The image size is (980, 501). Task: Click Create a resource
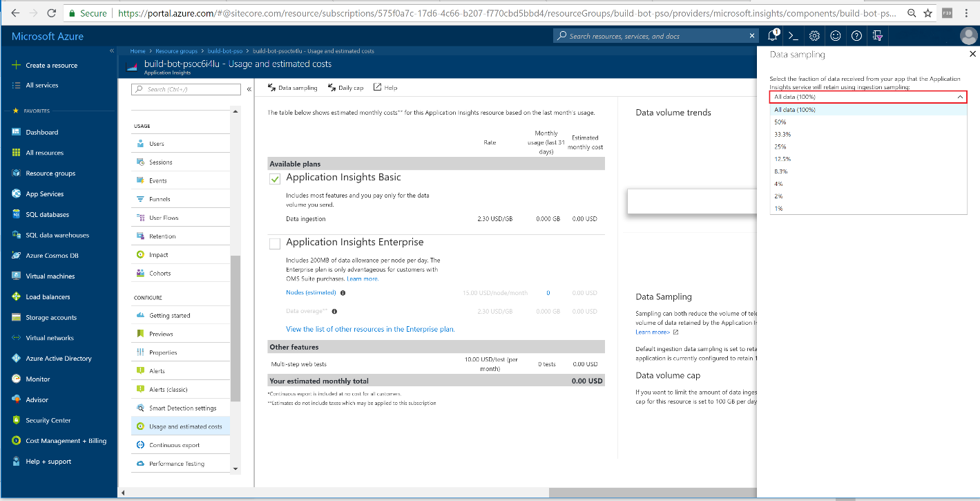(45, 65)
